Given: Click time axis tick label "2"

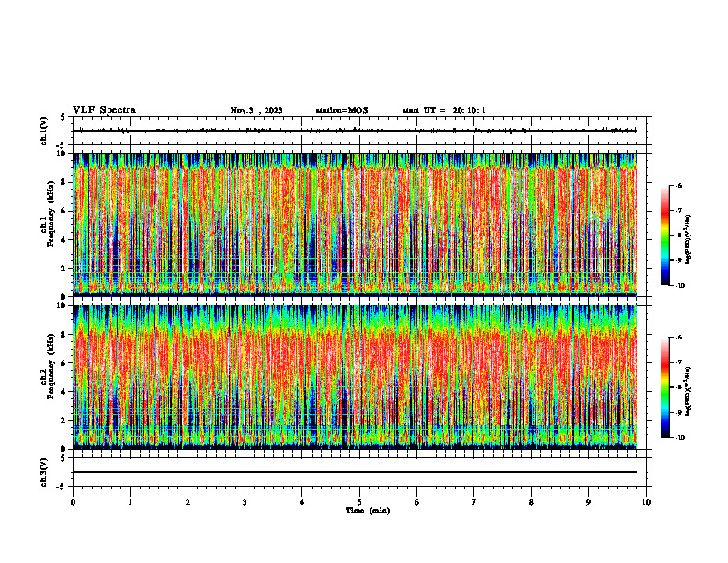Looking at the screenshot, I should (x=188, y=502).
